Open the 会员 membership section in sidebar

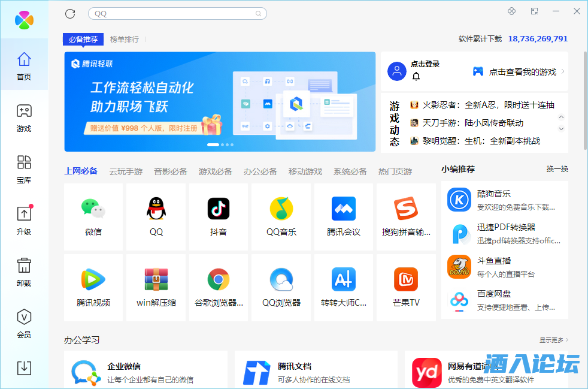click(24, 323)
